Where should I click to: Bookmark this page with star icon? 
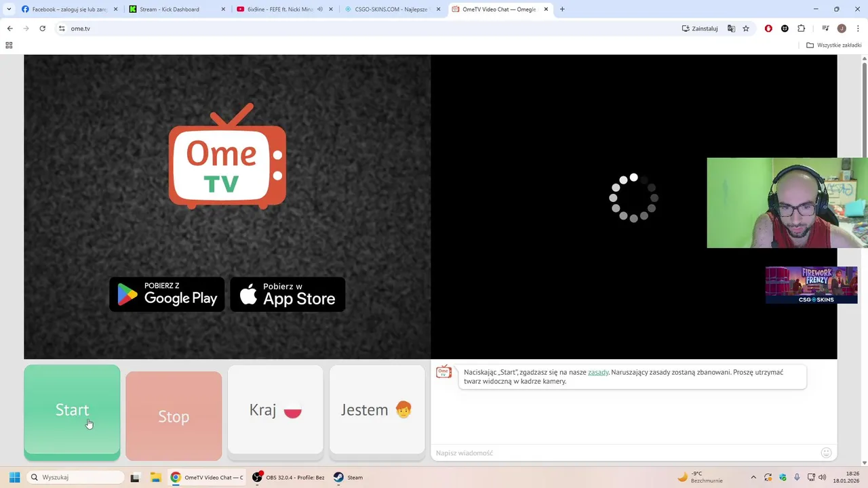(x=746, y=28)
